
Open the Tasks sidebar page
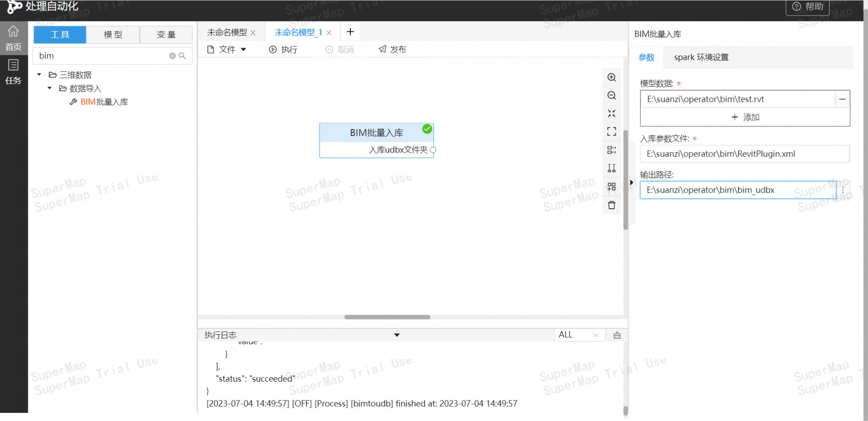(13, 72)
